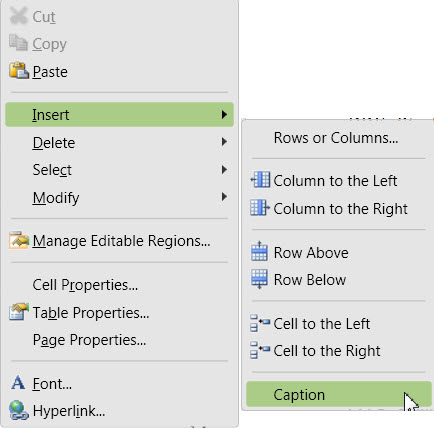
Task: Click the Manage Editable Regions icon
Action: pos(19,240)
